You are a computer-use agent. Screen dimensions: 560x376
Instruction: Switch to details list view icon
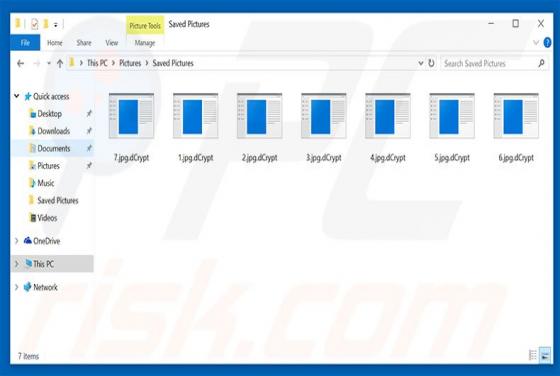tap(532, 355)
